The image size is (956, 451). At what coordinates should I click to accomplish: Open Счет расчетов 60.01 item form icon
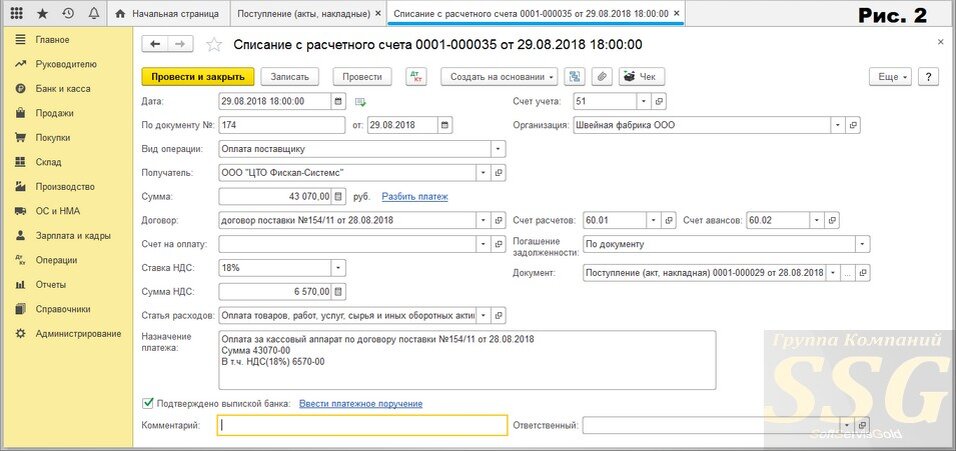coord(669,221)
